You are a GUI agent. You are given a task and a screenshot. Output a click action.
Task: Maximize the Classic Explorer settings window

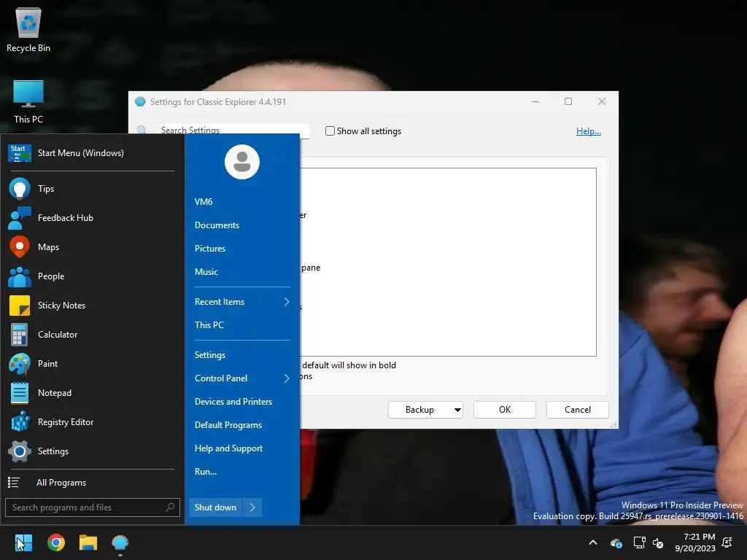tap(568, 101)
